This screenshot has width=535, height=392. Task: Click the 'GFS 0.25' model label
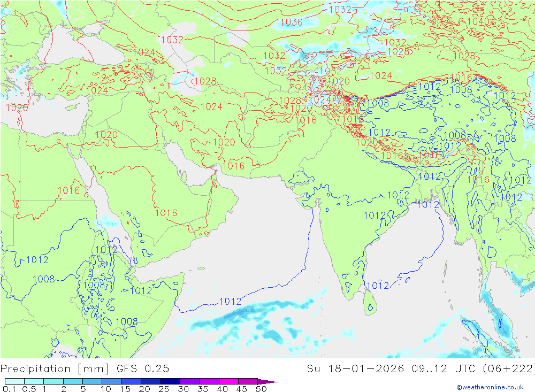click(x=143, y=369)
